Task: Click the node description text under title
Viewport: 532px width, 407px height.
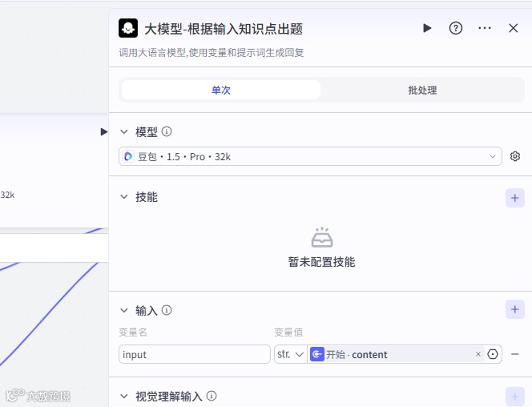Action: tap(211, 53)
